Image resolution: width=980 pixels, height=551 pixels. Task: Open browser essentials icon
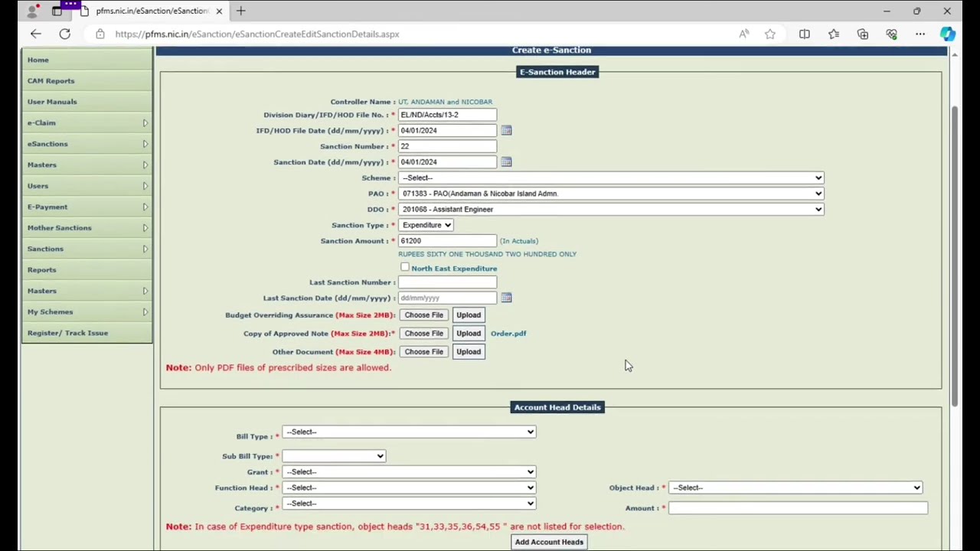tap(891, 34)
